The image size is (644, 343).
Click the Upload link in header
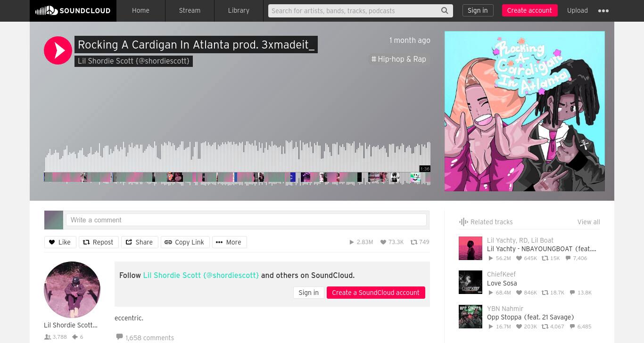pyautogui.click(x=578, y=10)
